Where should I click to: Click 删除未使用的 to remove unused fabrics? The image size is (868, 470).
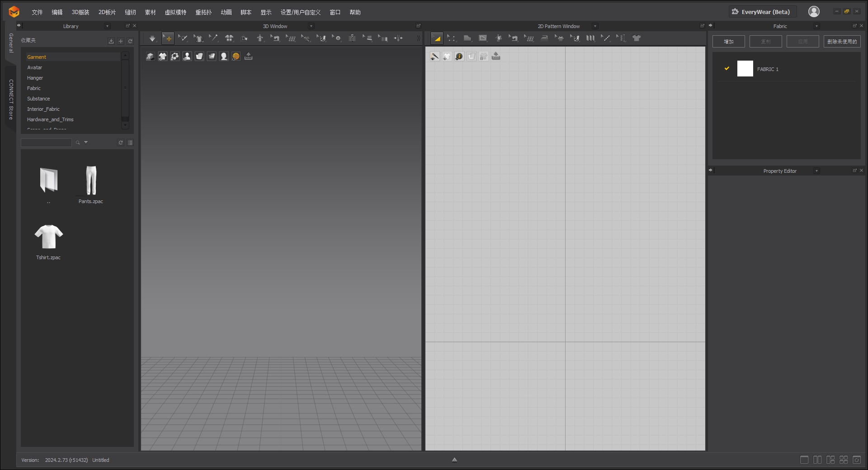[x=842, y=41]
